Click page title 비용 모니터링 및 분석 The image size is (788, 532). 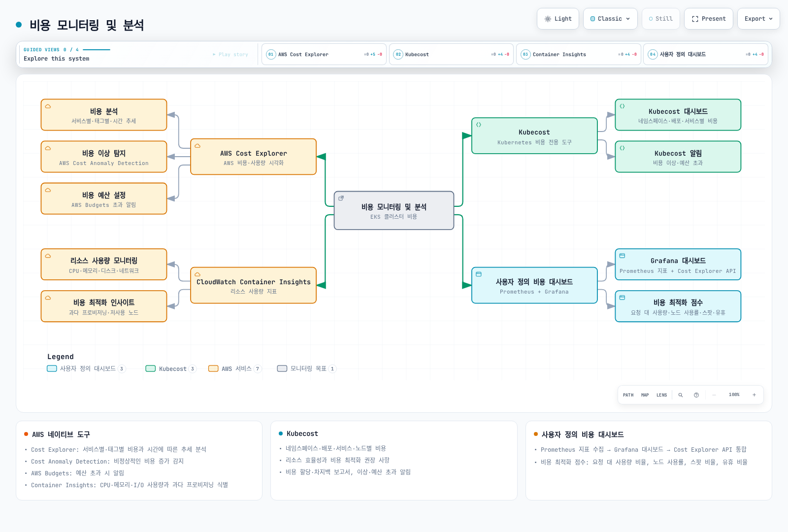87,25
